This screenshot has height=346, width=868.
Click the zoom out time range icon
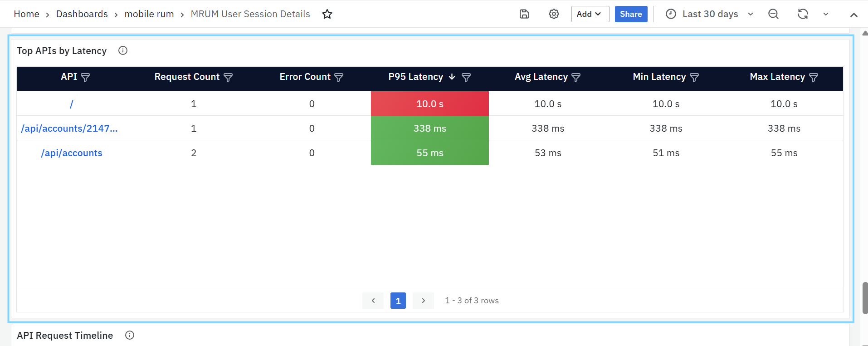coord(773,14)
